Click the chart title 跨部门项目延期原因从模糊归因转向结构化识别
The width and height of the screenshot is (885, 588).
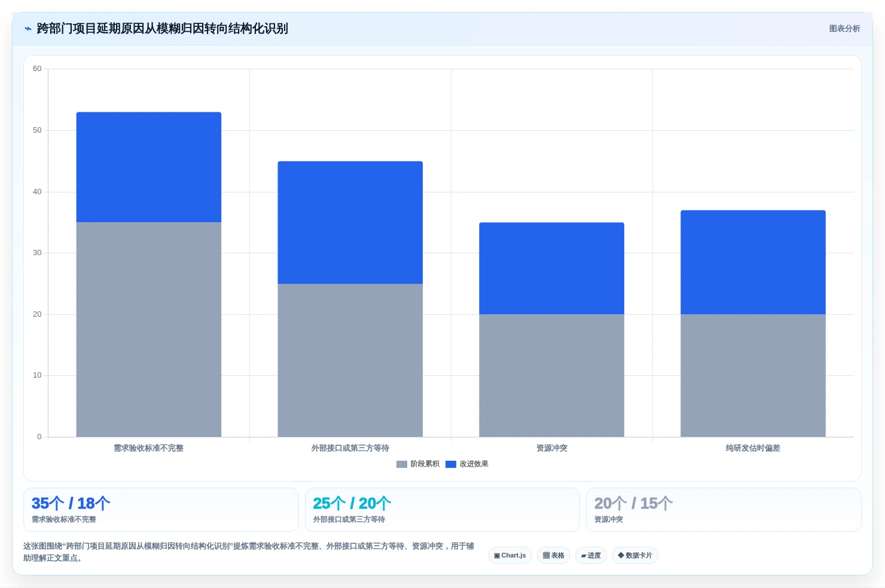(x=162, y=29)
